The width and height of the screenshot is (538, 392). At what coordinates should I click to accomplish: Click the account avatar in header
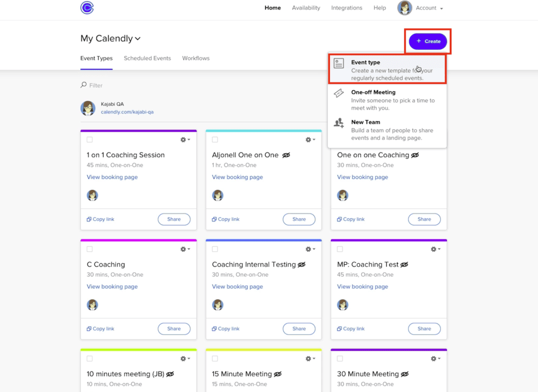(x=404, y=7)
